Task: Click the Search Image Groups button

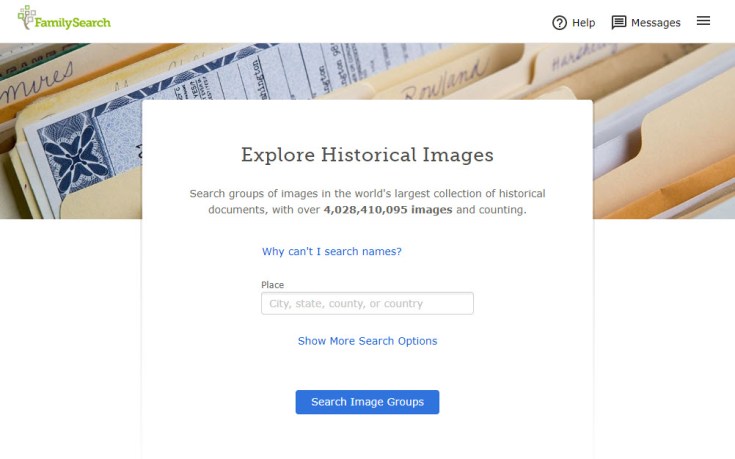Action: 367,402
